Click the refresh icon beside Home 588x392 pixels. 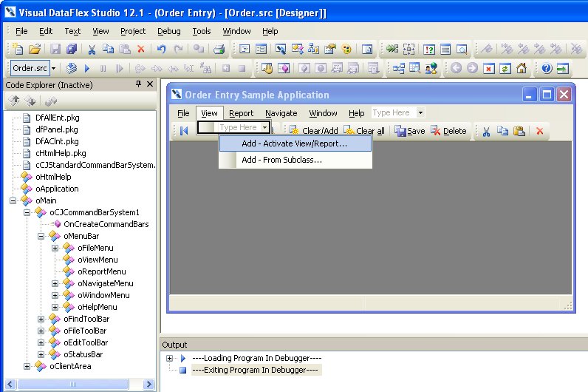coord(505,68)
